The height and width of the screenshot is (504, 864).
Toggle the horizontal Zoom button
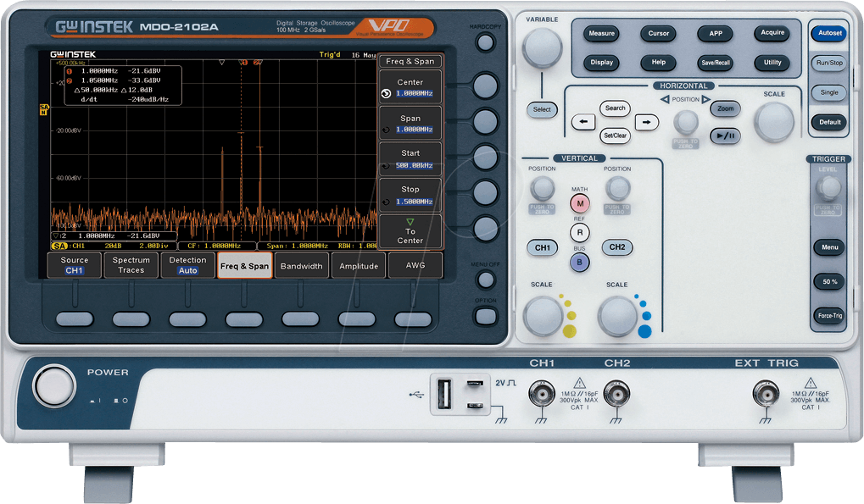[x=725, y=108]
